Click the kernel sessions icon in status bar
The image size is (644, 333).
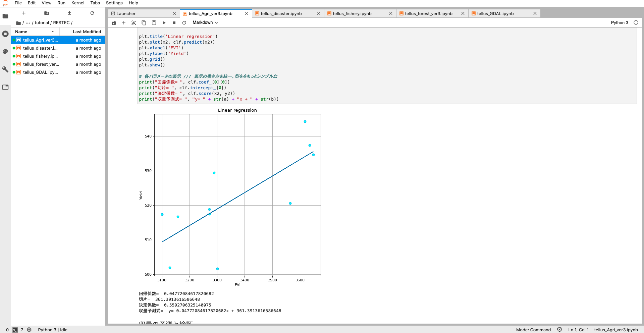(x=29, y=330)
